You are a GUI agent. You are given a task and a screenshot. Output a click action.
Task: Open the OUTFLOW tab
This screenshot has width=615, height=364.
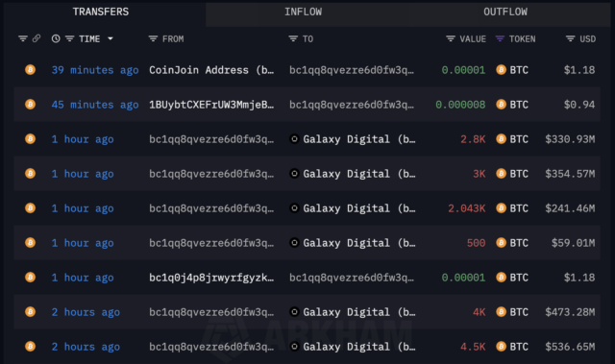point(505,12)
